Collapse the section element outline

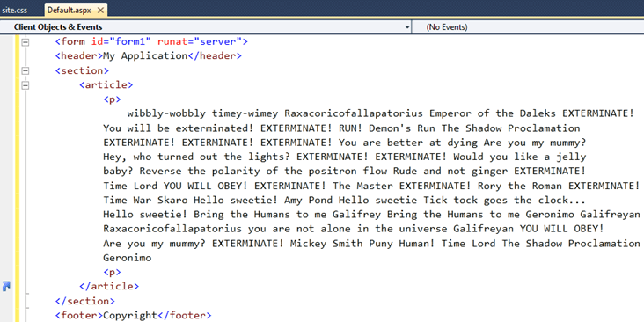tap(26, 70)
